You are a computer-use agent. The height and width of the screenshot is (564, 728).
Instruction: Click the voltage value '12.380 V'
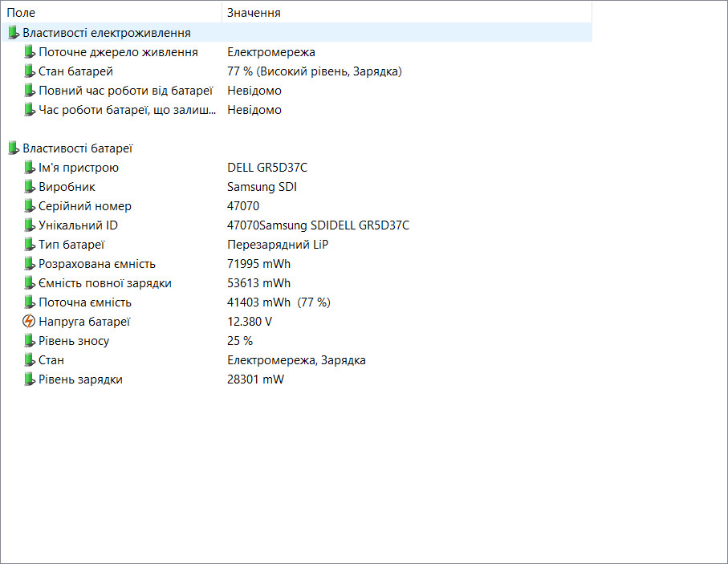tap(250, 322)
